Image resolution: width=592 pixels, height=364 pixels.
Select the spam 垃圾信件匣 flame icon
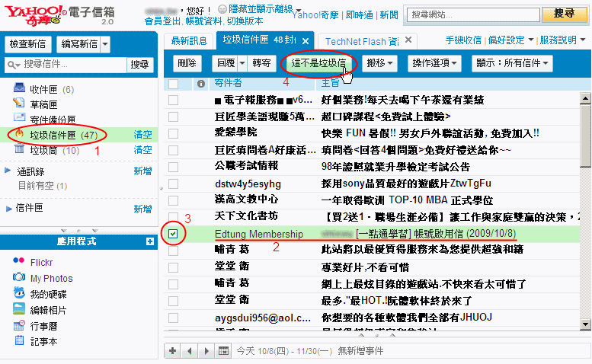point(20,133)
